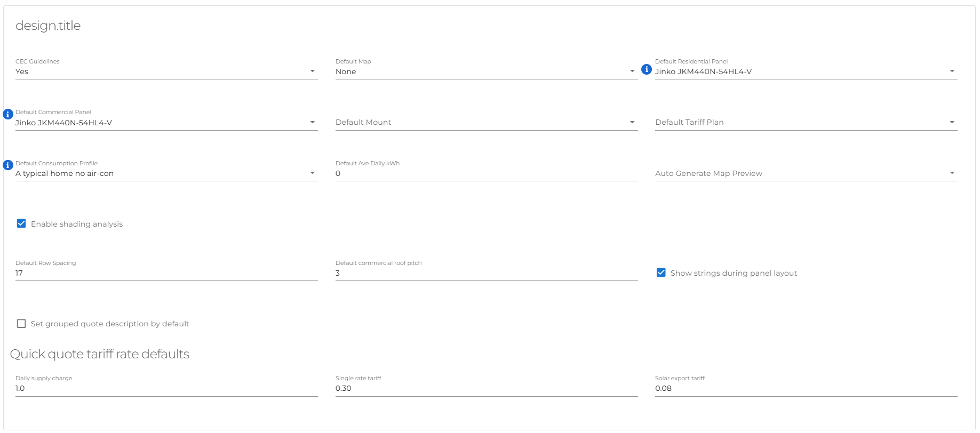Expand Auto Generate Map Preview dropdown
Image resolution: width=980 pixels, height=433 pixels.
(x=806, y=173)
